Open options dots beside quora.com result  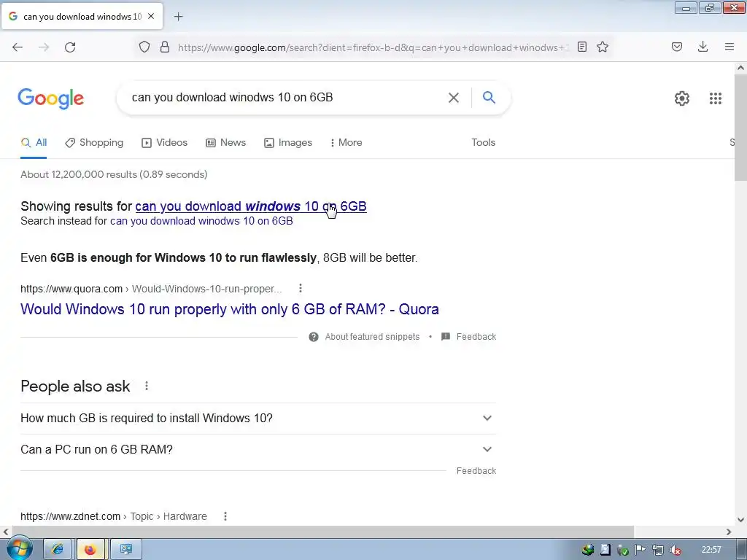[x=300, y=288]
